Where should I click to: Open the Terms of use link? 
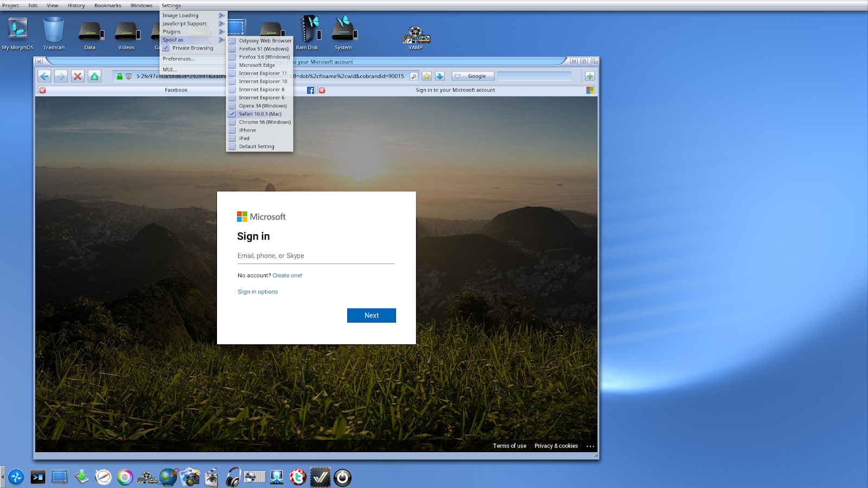point(509,446)
